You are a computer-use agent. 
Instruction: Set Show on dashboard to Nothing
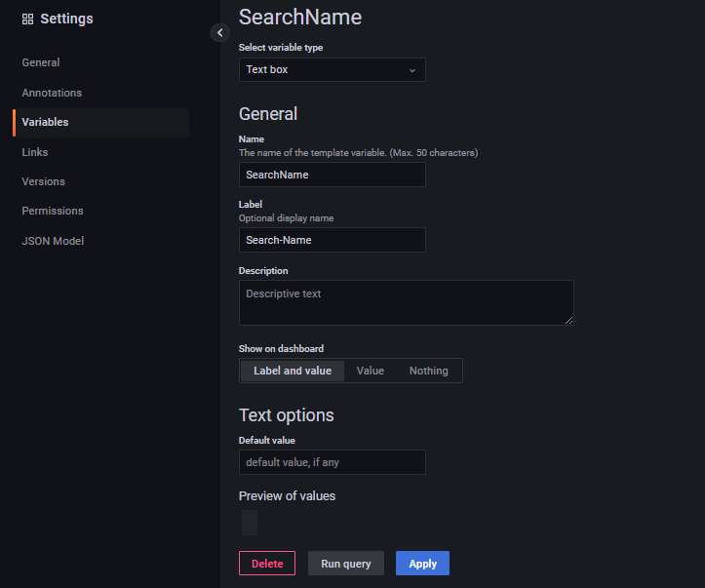428,371
